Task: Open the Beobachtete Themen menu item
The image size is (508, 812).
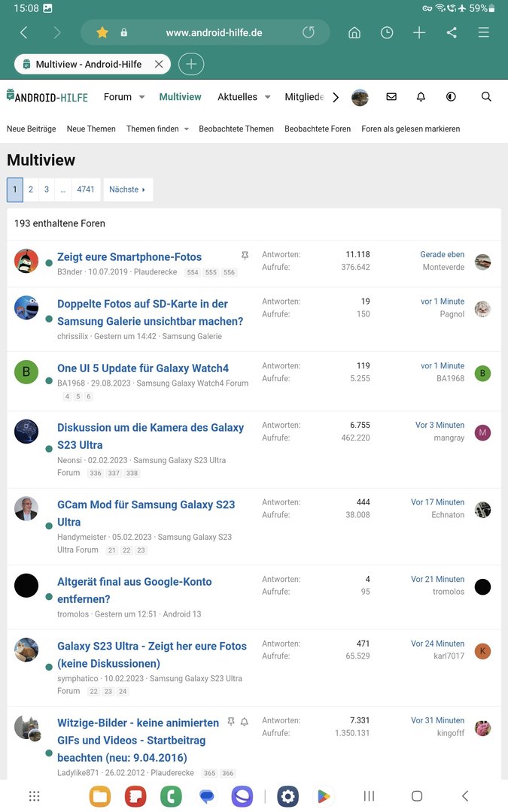Action: click(x=236, y=129)
